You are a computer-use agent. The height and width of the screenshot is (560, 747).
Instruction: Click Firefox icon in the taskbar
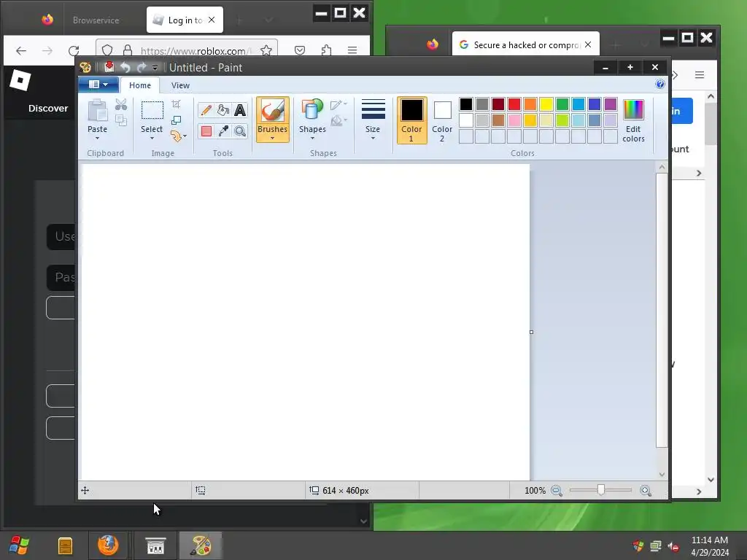tap(108, 545)
